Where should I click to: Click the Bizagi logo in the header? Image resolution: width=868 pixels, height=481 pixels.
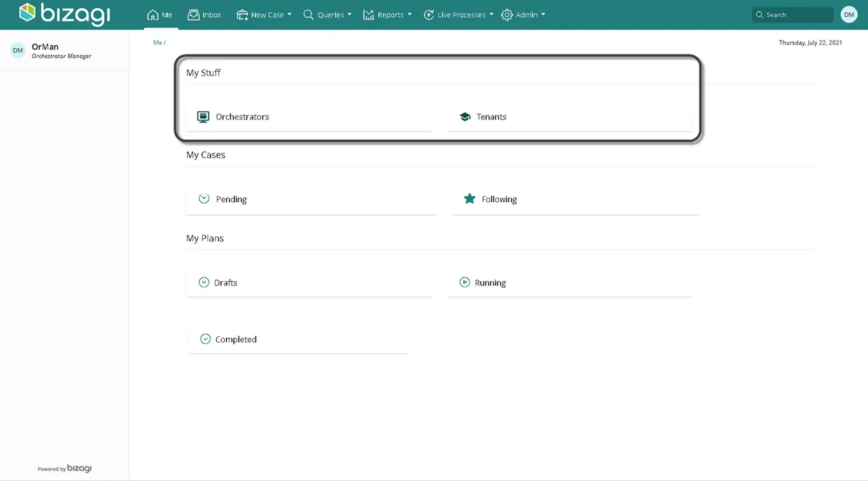pyautogui.click(x=64, y=14)
